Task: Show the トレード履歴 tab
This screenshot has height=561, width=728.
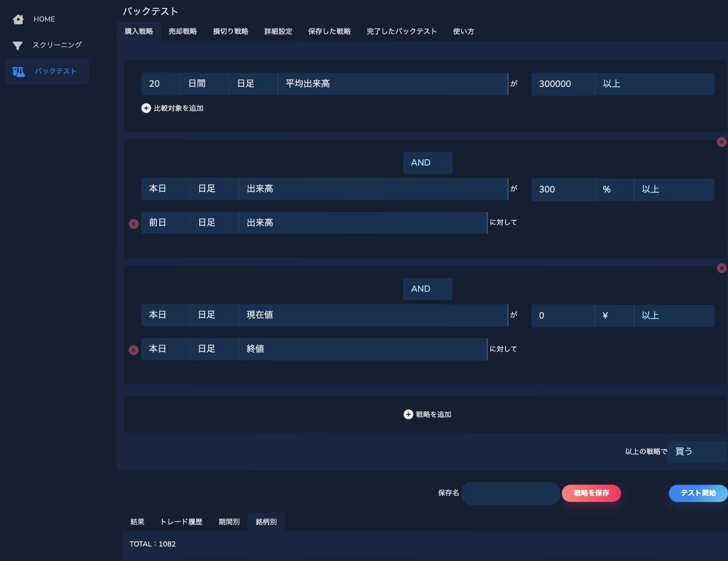Action: point(181,522)
